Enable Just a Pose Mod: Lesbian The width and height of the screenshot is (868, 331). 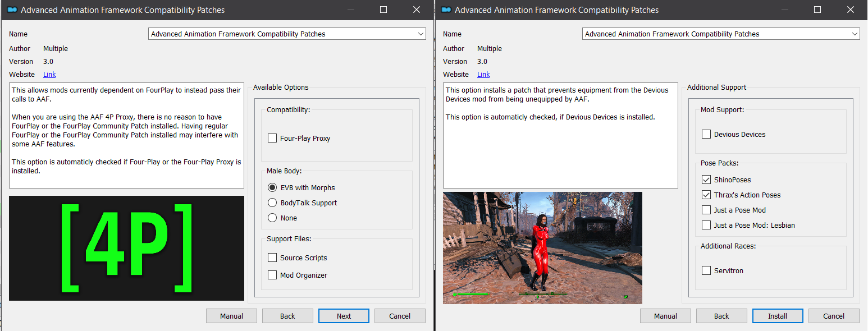pos(706,225)
